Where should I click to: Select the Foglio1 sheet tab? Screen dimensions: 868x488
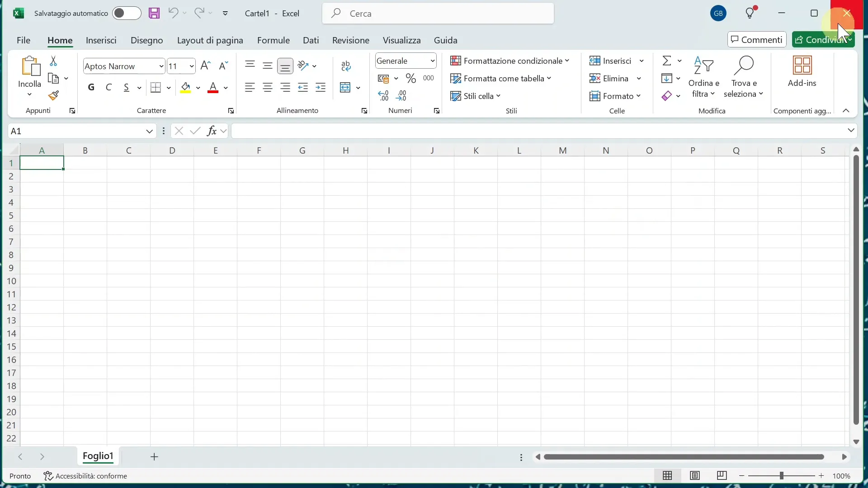98,457
